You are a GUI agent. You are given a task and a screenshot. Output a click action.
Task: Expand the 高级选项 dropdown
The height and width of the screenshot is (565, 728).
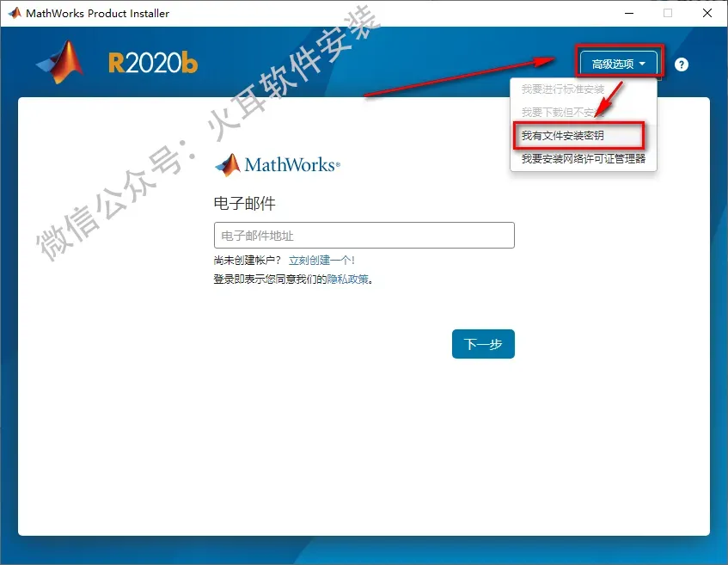619,64
